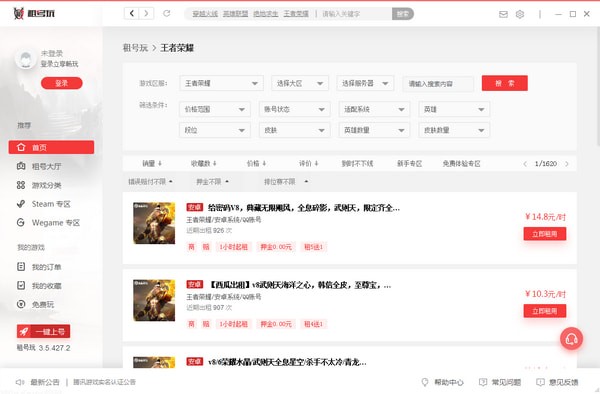Click the 穿越火线 quick link
The image size is (600, 394).
pyautogui.click(x=205, y=14)
